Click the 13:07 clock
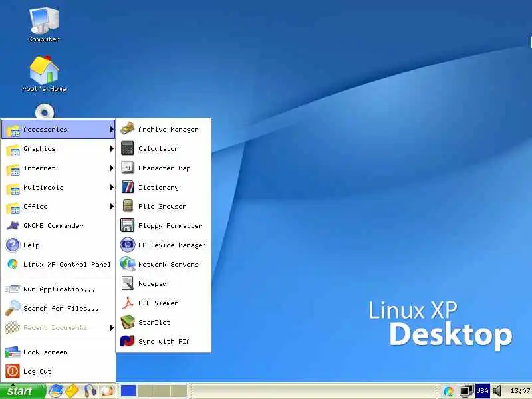This screenshot has width=532, height=399. [520, 391]
